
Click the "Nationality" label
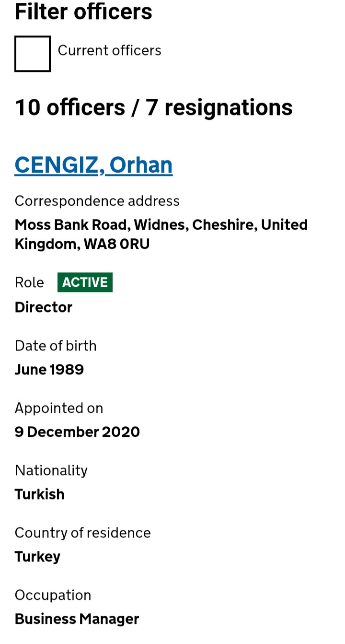click(x=51, y=470)
